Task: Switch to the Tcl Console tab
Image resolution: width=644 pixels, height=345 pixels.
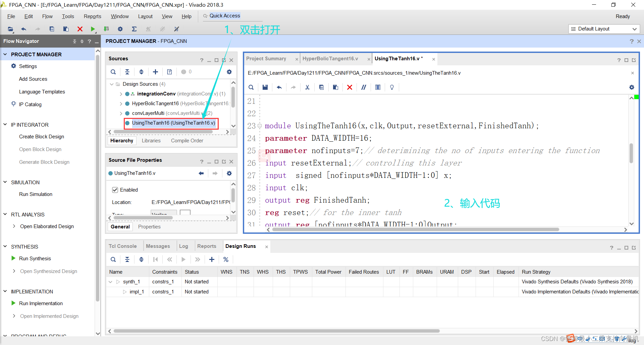Action: [122, 246]
